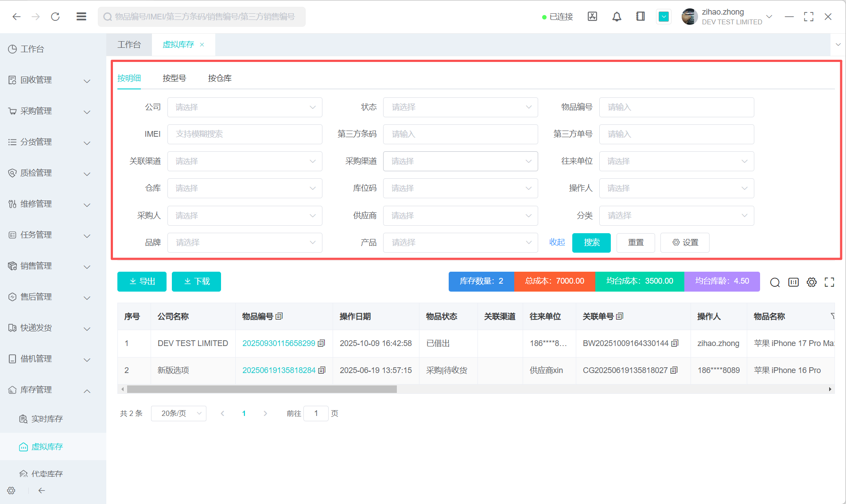The height and width of the screenshot is (504, 846).
Task: Open the 20条/页 page size selector
Action: [179, 413]
